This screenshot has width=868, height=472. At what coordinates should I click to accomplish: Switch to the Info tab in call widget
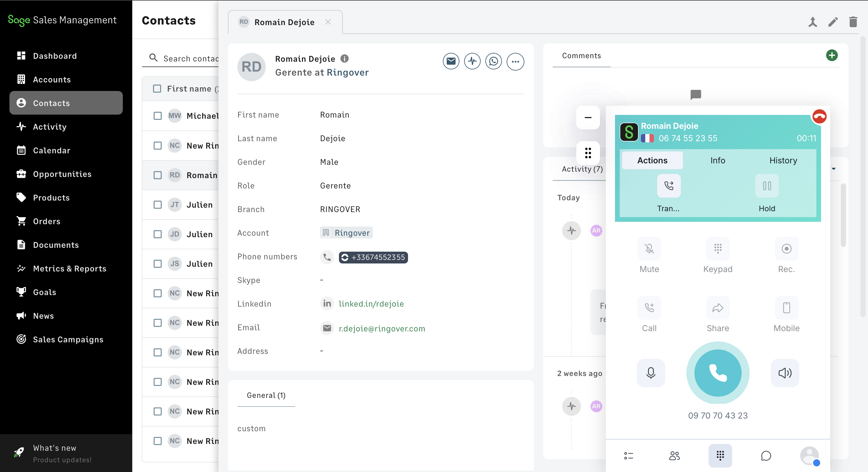click(717, 160)
